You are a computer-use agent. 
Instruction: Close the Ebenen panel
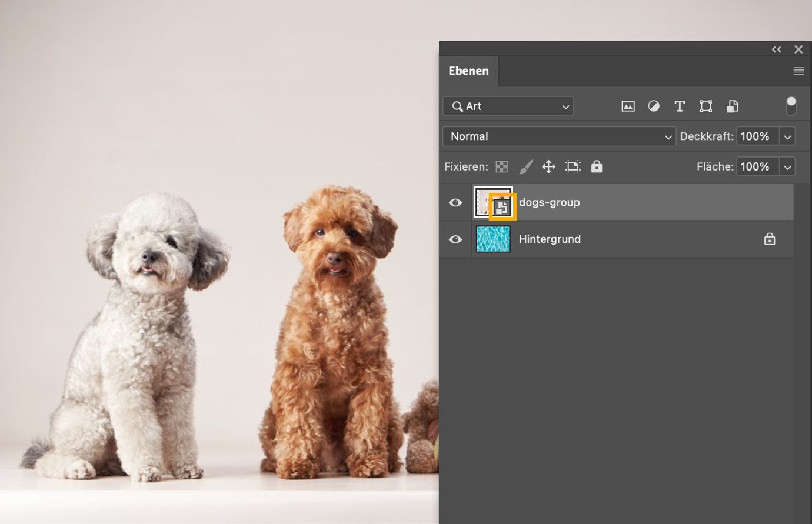798,49
